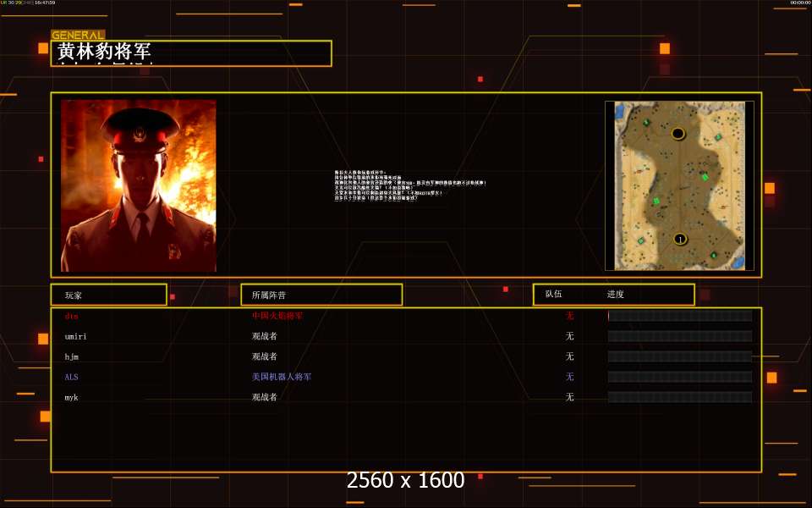
Task: Select player ALS in the list
Action: (71, 377)
